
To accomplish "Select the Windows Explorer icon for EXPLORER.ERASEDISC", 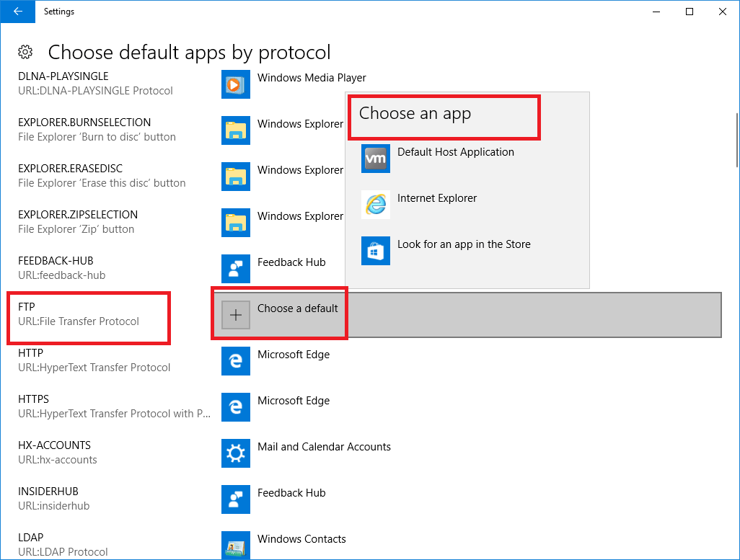I will (x=235, y=177).
